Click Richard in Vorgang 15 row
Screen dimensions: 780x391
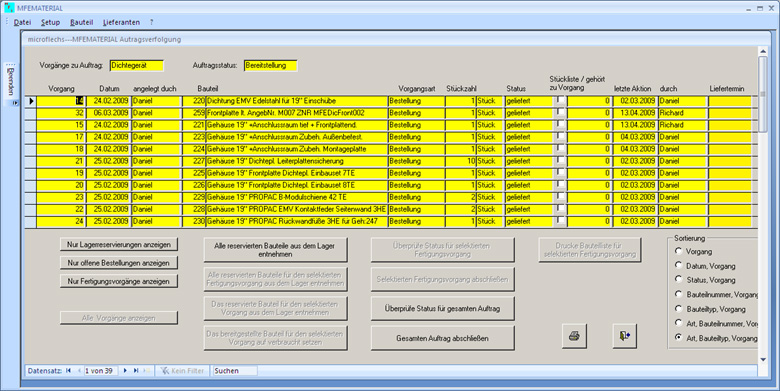[682, 125]
